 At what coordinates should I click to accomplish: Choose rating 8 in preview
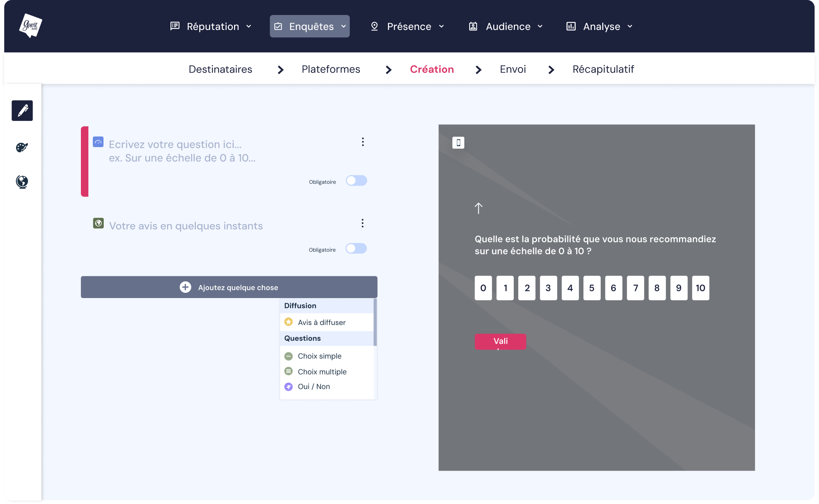(657, 288)
